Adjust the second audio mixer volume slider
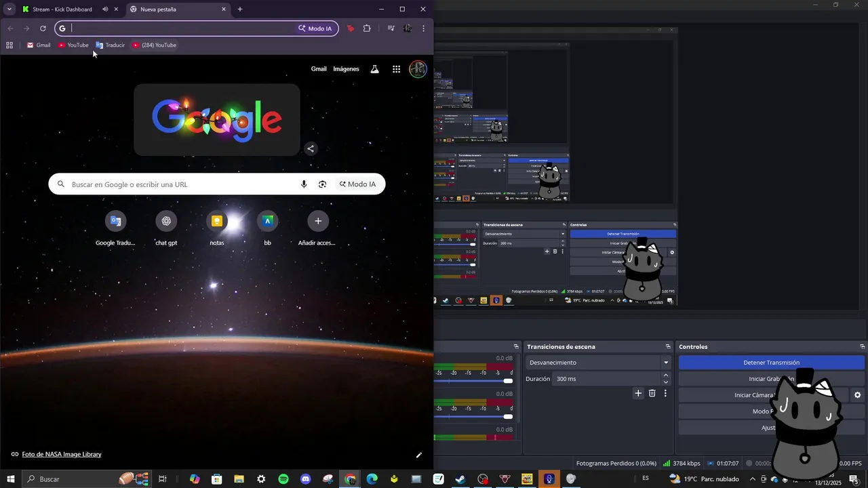Screen dimensions: 868x488 (x=508, y=416)
